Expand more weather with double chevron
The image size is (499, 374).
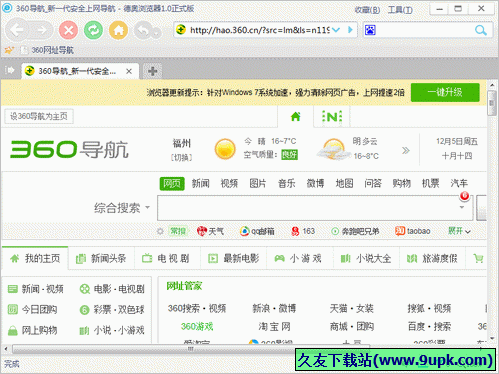[405, 150]
